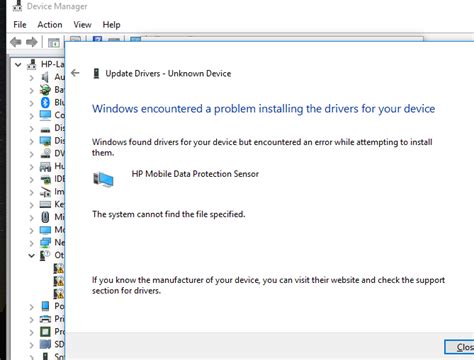The image size is (474, 360).
Task: Collapse the HP-La computer root node
Action: (x=18, y=65)
